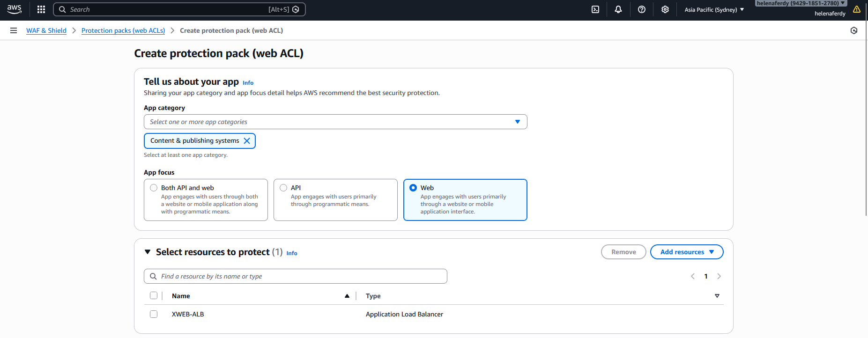Viewport: 868px width, 338px height.
Task: Expand the Add resources dropdown button
Action: [x=687, y=252]
